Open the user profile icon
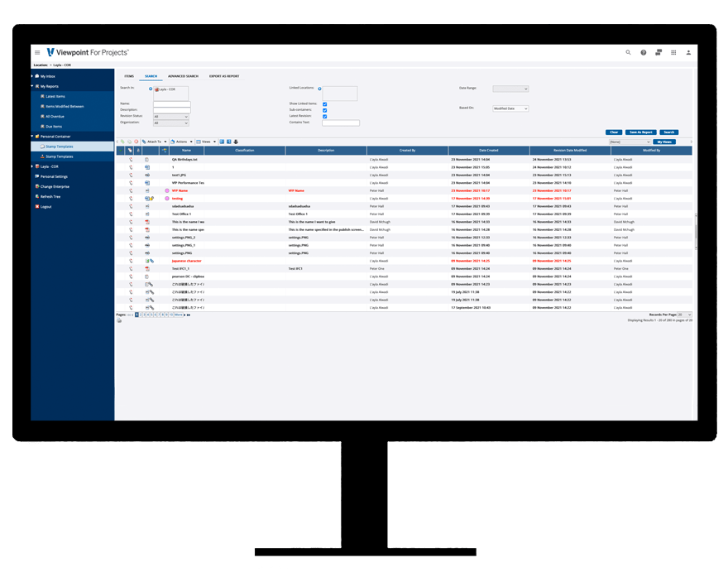728x572 pixels. [x=688, y=52]
